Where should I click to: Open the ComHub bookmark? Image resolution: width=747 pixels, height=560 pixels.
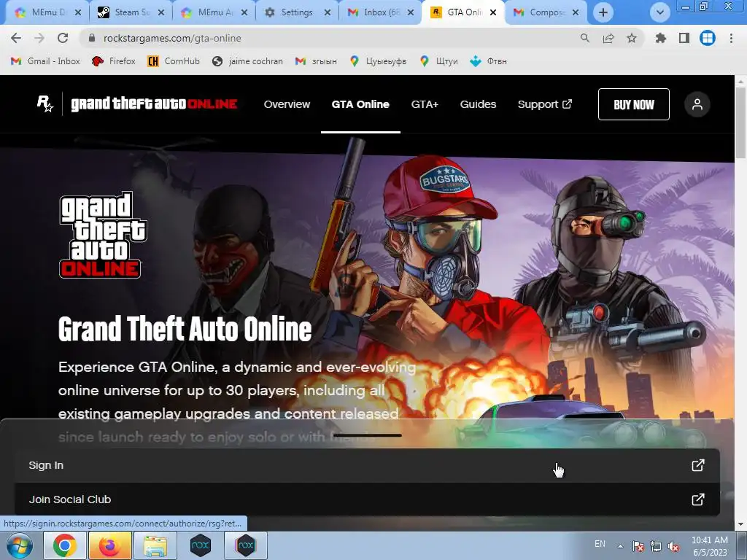tap(174, 61)
